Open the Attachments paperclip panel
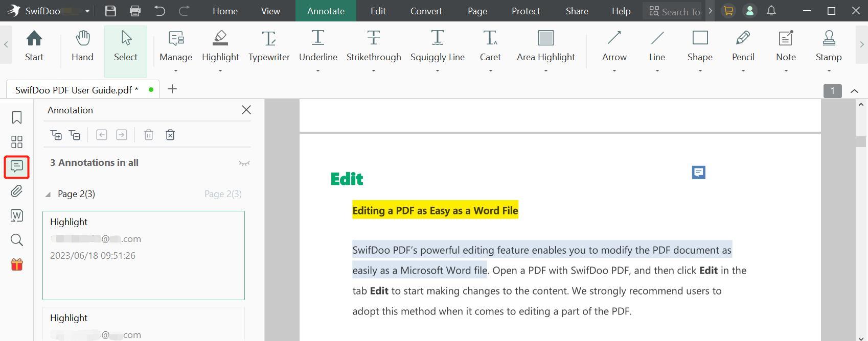The height and width of the screenshot is (341, 868). (17, 191)
